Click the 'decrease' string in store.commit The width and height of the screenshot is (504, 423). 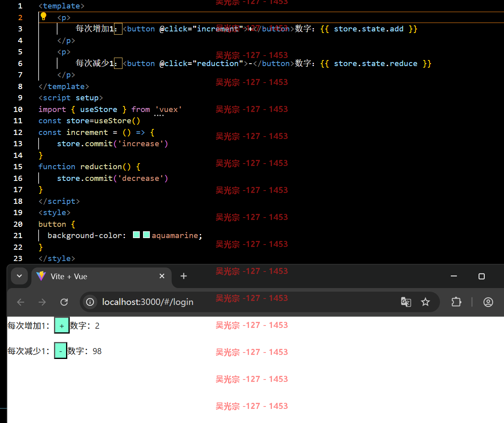tap(141, 178)
